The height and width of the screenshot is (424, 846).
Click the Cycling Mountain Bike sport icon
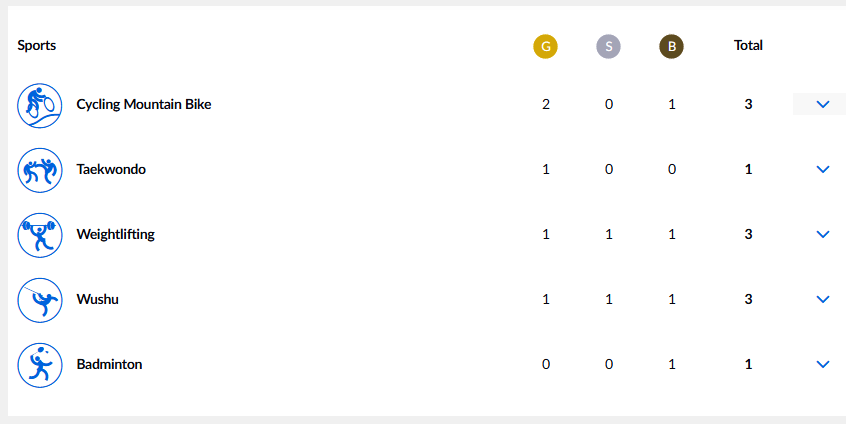click(x=40, y=105)
